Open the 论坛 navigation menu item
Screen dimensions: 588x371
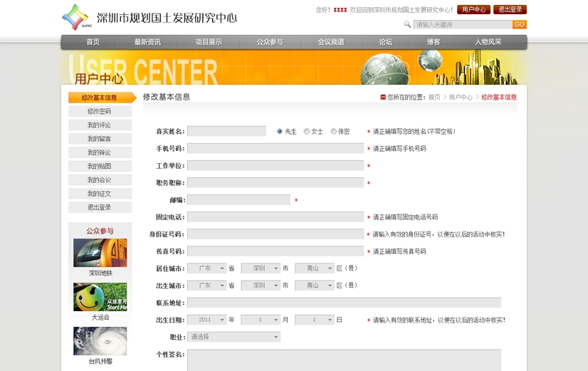(386, 42)
